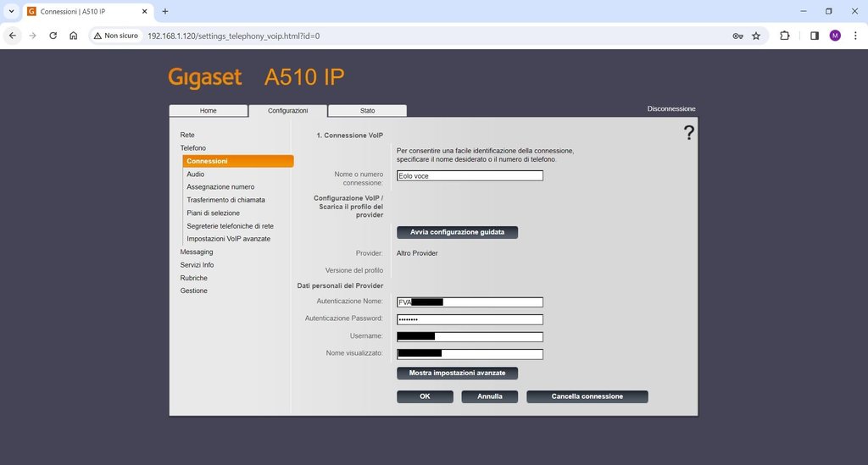Click the Disconnessione link
Image resolution: width=868 pixels, height=465 pixels.
click(670, 109)
